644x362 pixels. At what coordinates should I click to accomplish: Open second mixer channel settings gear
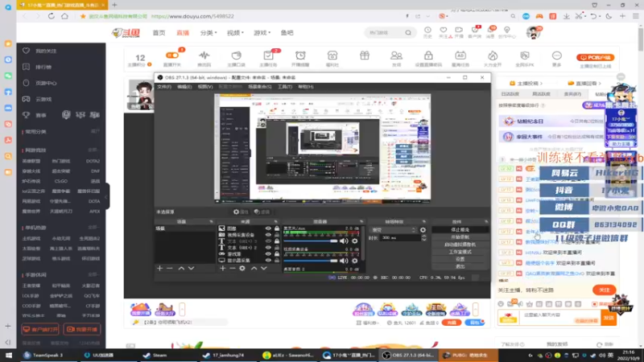tap(355, 261)
